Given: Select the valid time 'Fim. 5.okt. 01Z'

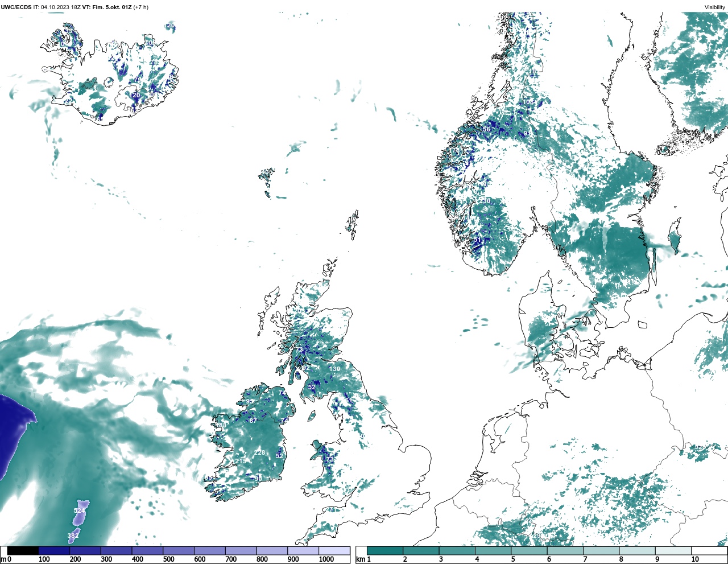Looking at the screenshot, I should point(111,7).
